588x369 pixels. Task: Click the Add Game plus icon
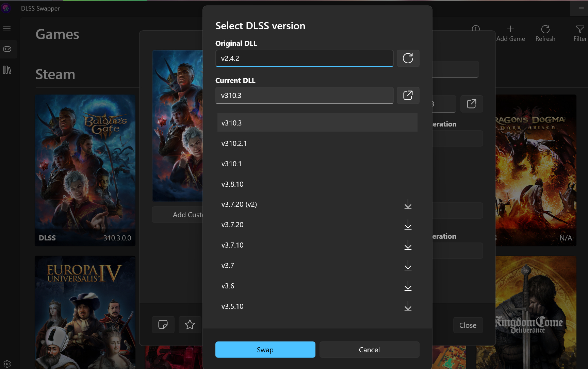coord(510,29)
